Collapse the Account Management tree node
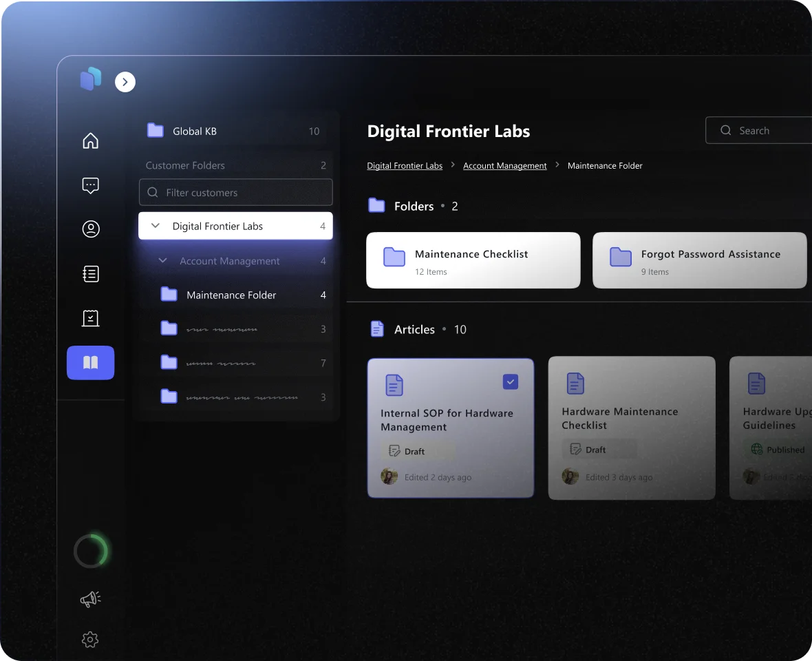The width and height of the screenshot is (812, 661). (163, 261)
